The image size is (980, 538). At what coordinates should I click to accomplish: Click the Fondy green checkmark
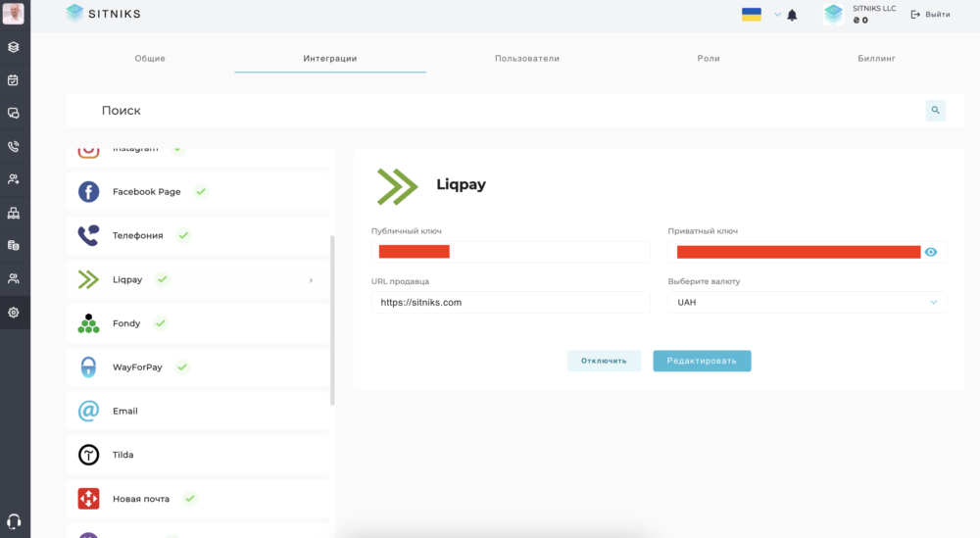click(x=161, y=323)
